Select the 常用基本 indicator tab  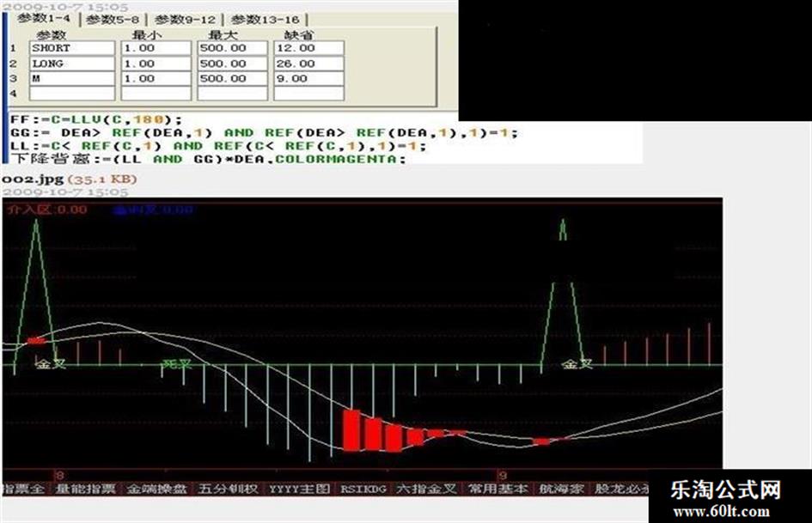click(498, 489)
